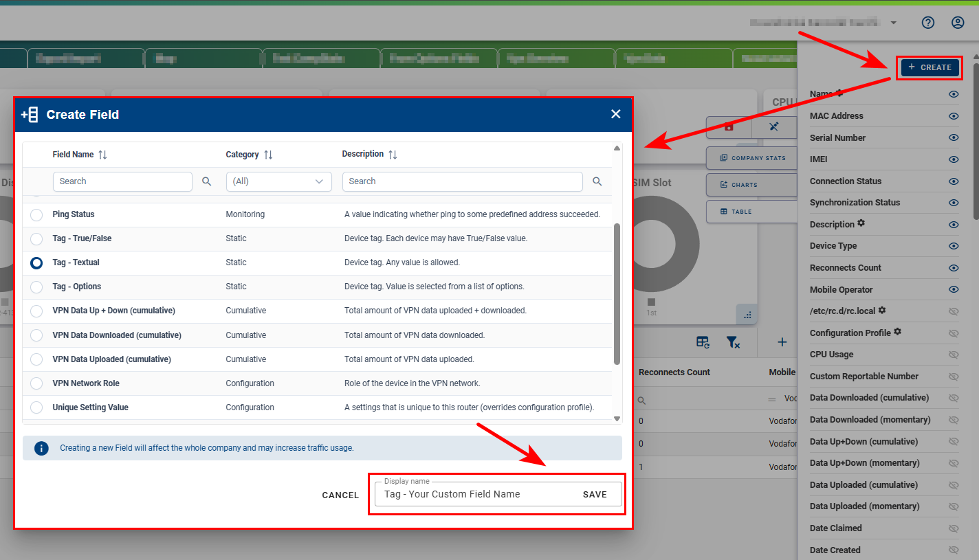Open the user account profile icon
Viewport: 979px width, 560px height.
coord(958,23)
